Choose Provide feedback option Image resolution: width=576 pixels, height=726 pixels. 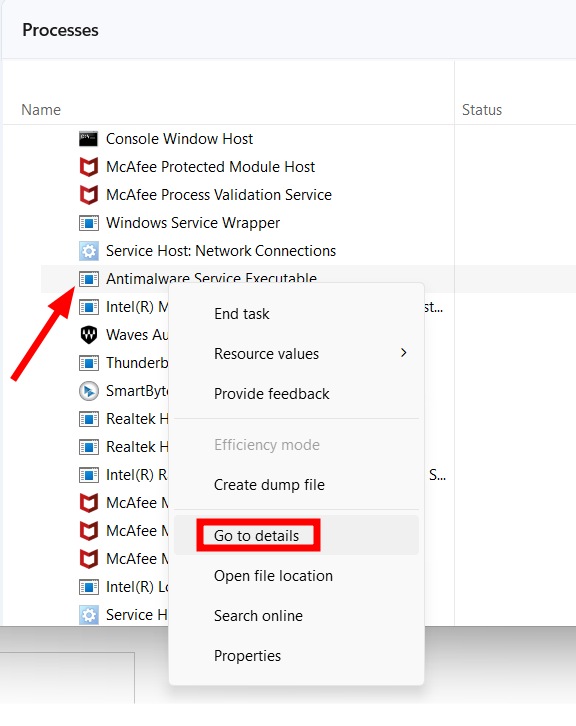pyautogui.click(x=271, y=394)
